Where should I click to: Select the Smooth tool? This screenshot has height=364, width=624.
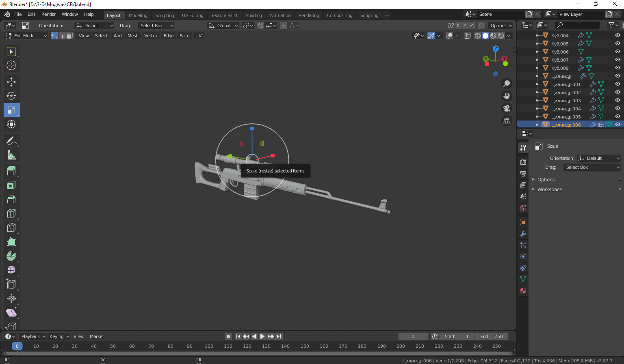click(x=11, y=270)
